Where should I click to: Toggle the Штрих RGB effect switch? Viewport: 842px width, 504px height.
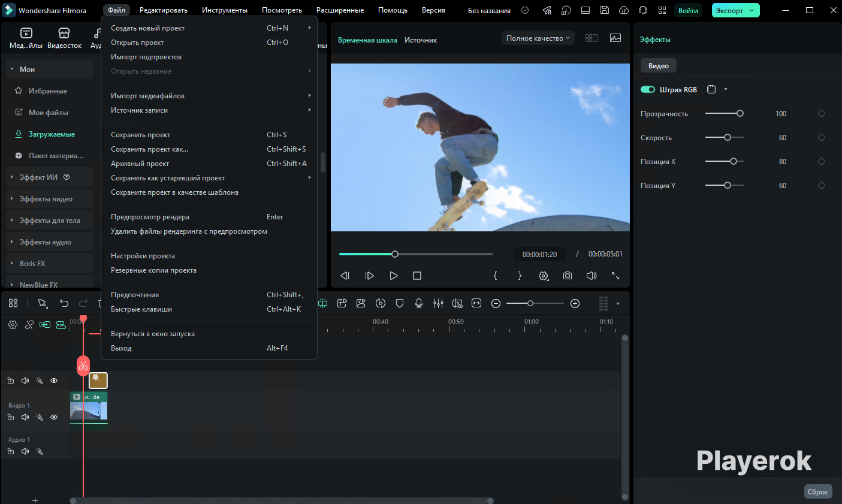pos(648,89)
